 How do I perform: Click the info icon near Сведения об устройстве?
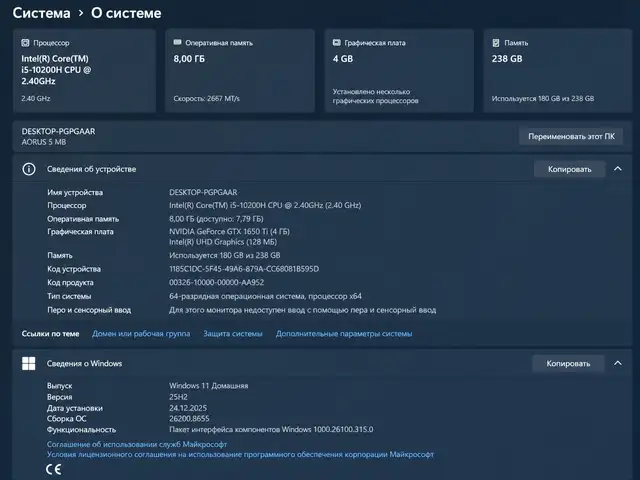point(29,169)
